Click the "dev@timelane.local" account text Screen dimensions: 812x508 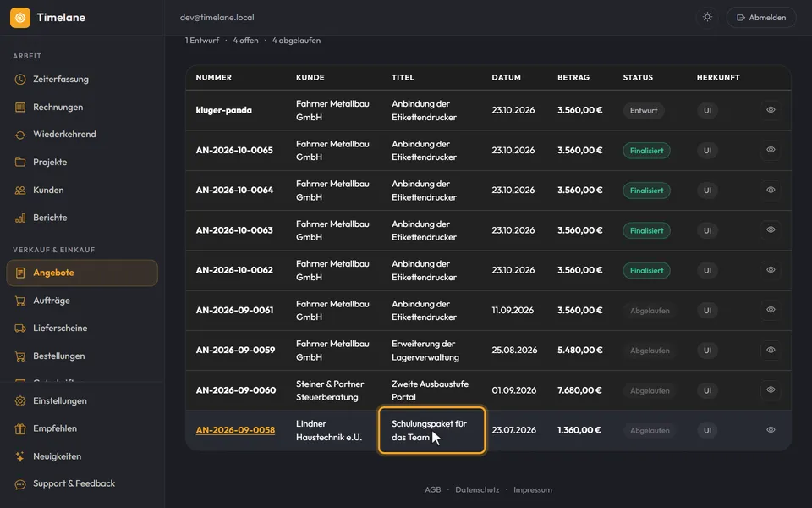217,17
